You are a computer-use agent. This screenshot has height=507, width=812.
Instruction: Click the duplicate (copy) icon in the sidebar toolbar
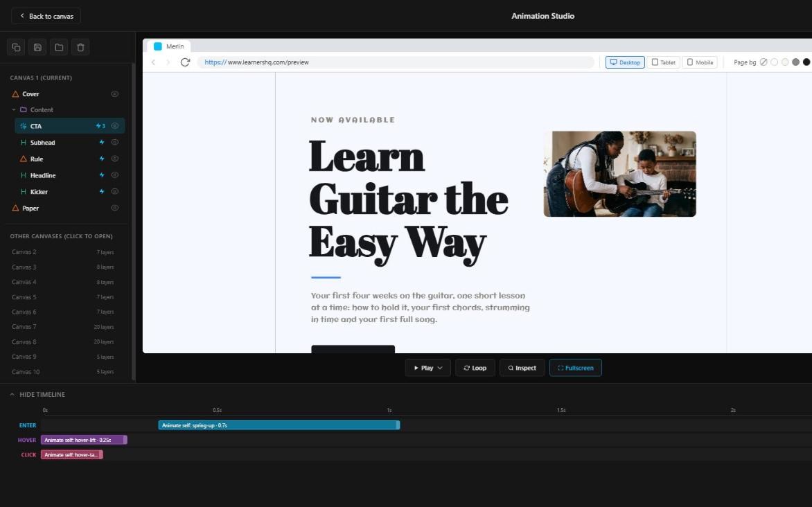pyautogui.click(x=16, y=47)
